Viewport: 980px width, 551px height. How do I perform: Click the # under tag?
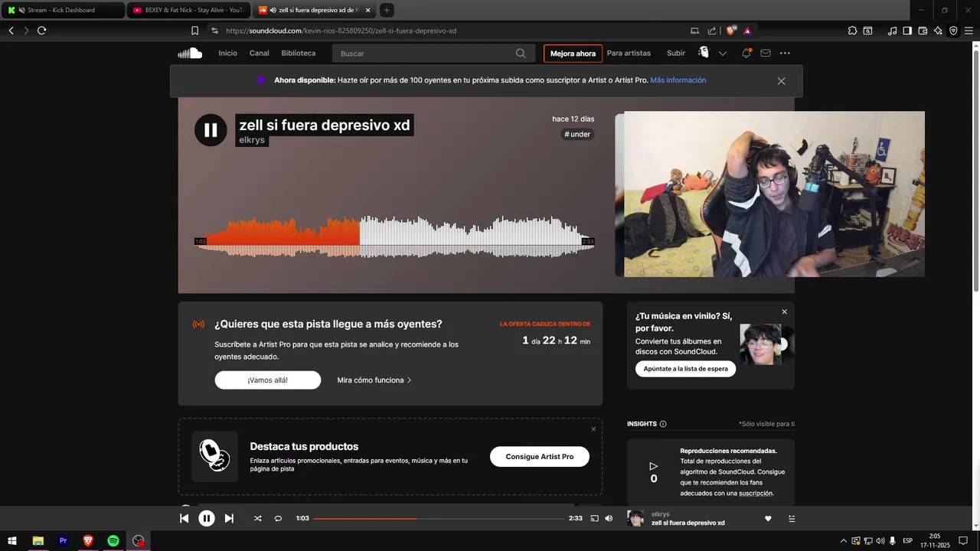pos(577,134)
